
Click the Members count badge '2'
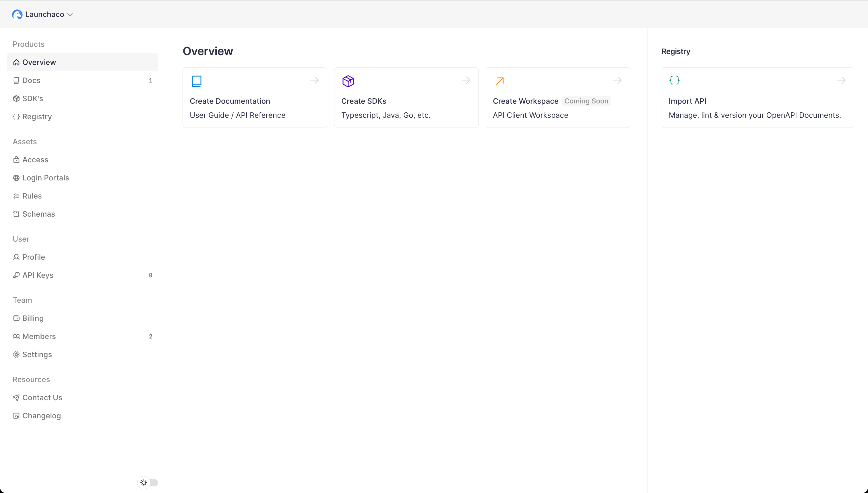click(x=150, y=337)
